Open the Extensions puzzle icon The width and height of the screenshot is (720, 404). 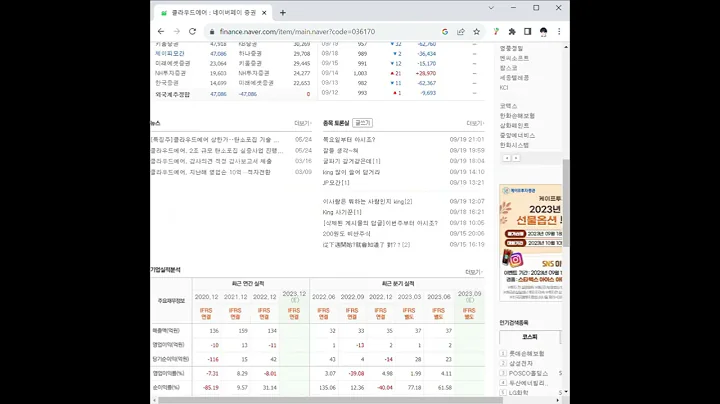point(512,32)
